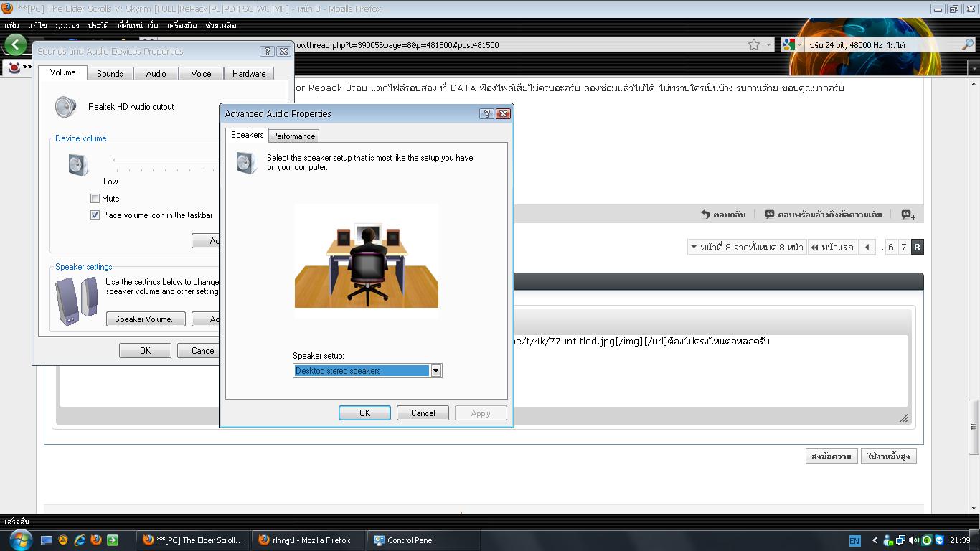Click the green arrow quick launch icon
This screenshot has height=551, width=980.
[x=113, y=540]
